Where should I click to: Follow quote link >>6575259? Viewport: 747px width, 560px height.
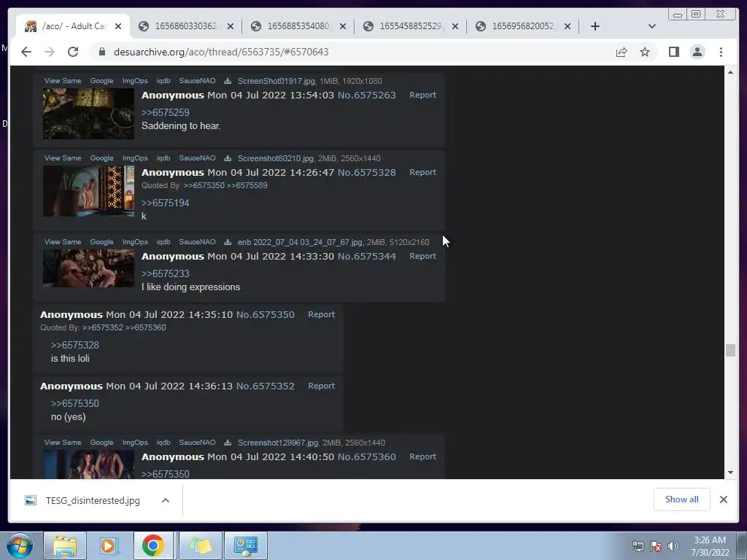click(x=166, y=112)
